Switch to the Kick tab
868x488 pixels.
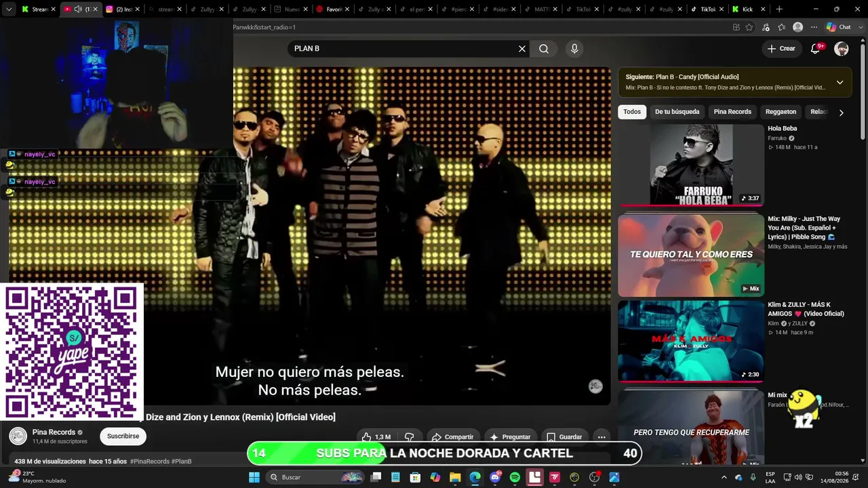point(749,9)
